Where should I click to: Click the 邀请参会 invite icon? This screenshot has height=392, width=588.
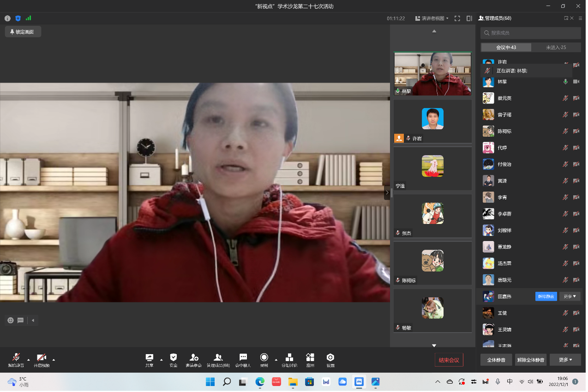pos(194,358)
